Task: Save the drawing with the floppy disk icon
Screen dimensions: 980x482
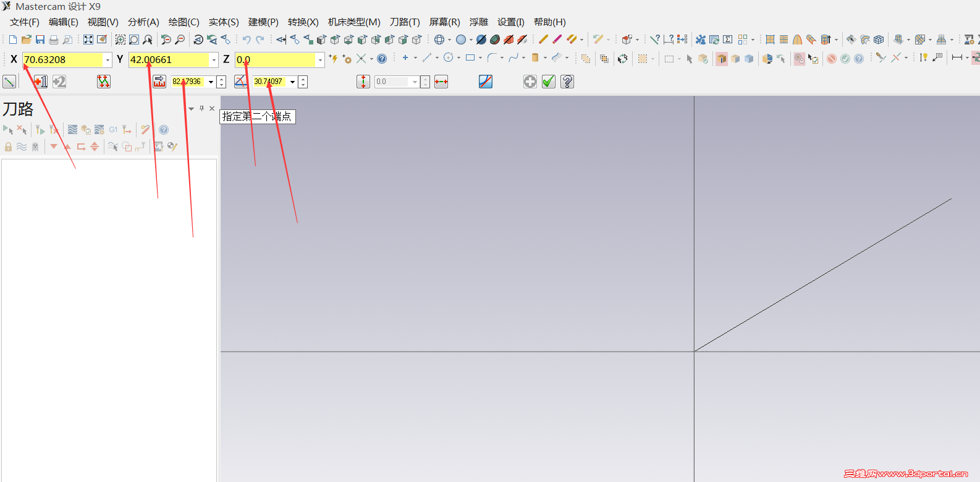Action: pyautogui.click(x=40, y=40)
